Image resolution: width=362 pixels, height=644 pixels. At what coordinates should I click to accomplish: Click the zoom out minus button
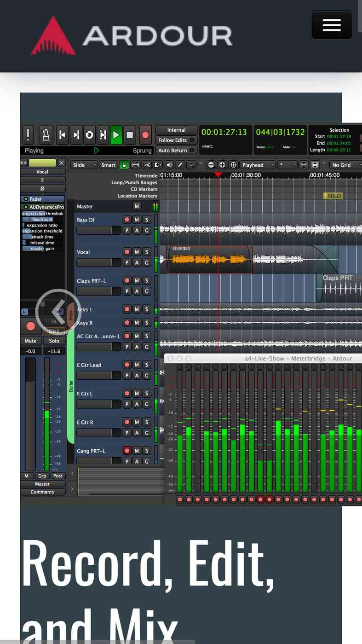tap(211, 165)
